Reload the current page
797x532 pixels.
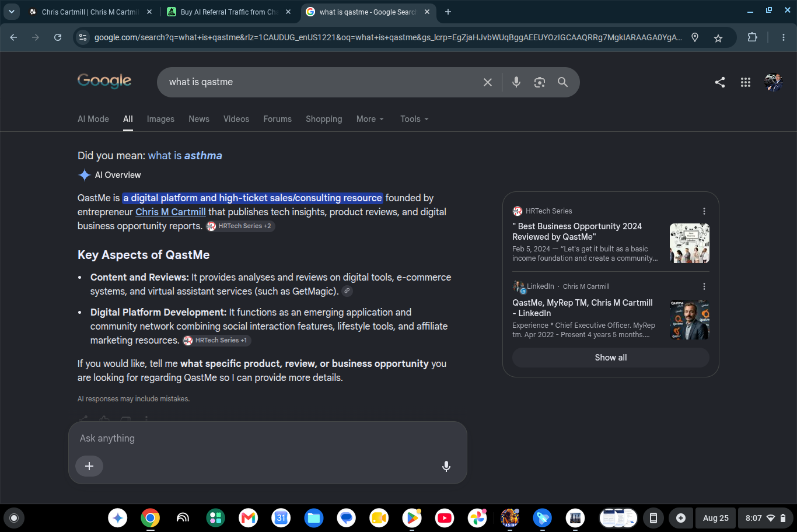click(x=58, y=37)
